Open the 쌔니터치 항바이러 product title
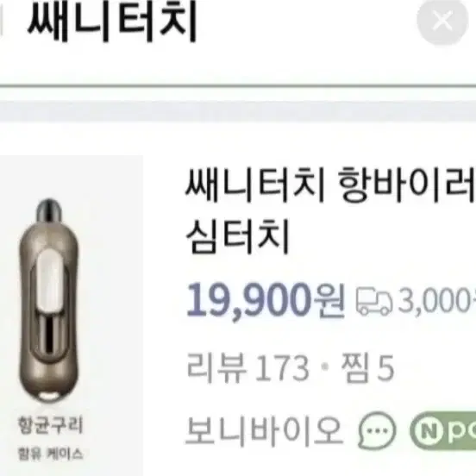 coord(330,185)
